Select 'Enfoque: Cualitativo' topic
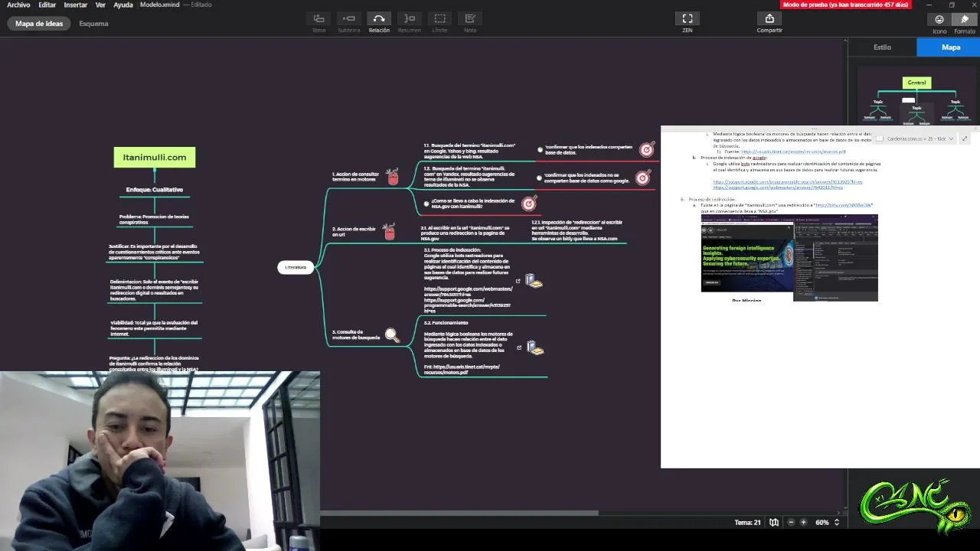The height and width of the screenshot is (551, 980). pos(155,189)
